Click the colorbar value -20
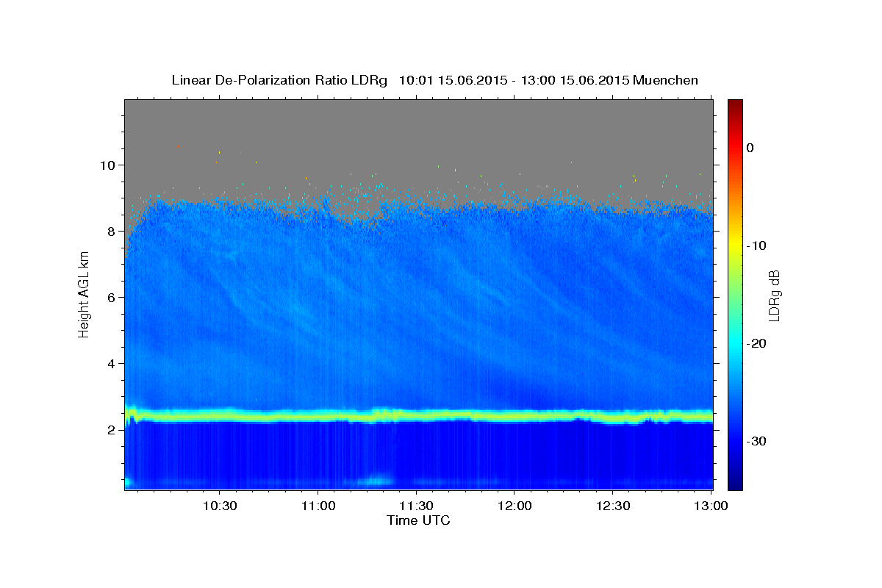Viewport: 882px width, 588px height. click(756, 343)
